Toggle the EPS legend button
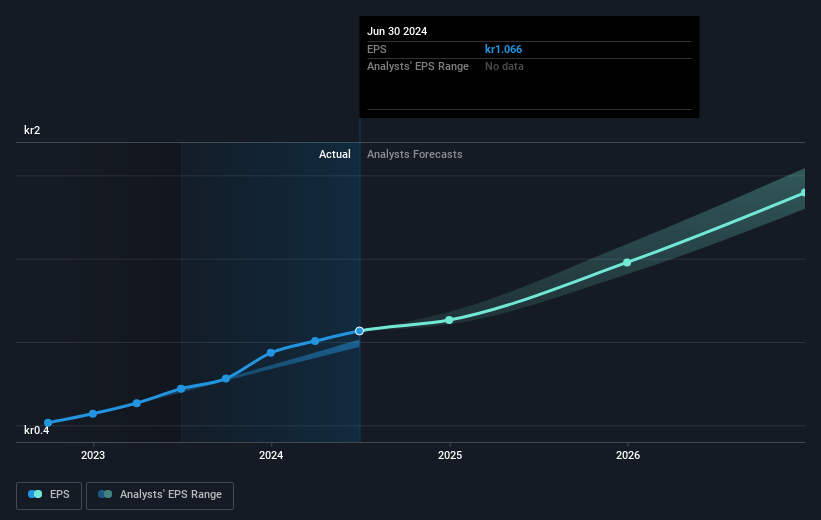The image size is (821, 520). 49,495
